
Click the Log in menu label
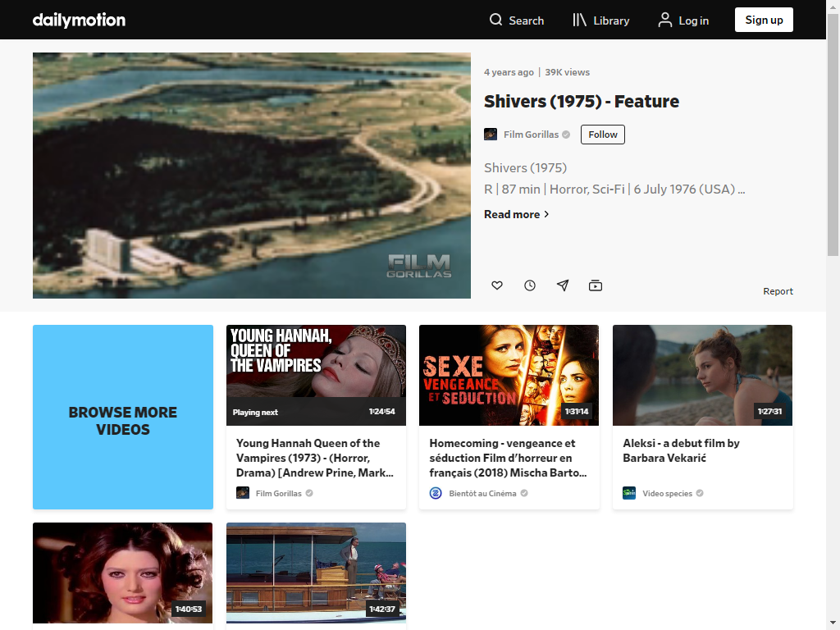tap(693, 21)
